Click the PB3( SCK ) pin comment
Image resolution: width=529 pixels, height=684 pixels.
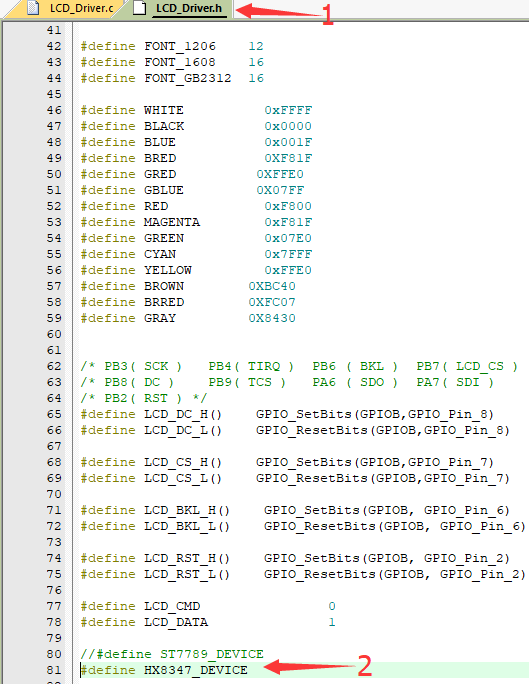coord(143,366)
